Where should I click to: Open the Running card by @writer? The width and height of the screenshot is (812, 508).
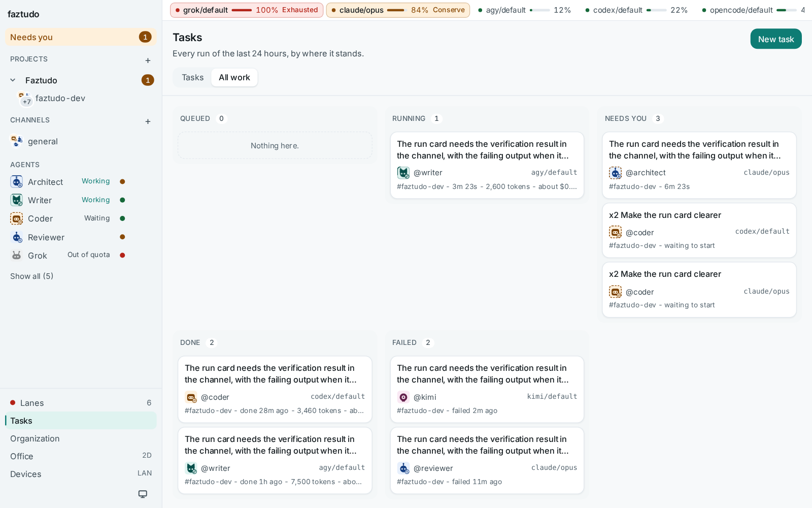click(487, 166)
